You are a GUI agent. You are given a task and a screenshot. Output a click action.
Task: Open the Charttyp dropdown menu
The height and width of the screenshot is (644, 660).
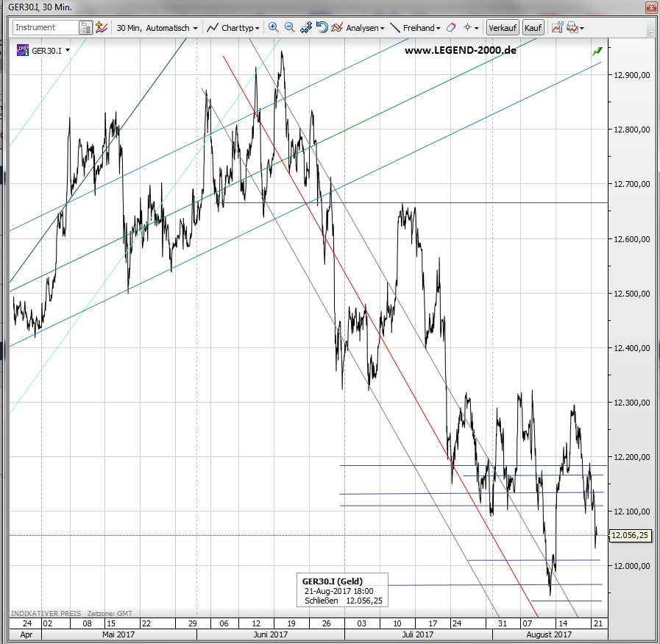click(241, 28)
